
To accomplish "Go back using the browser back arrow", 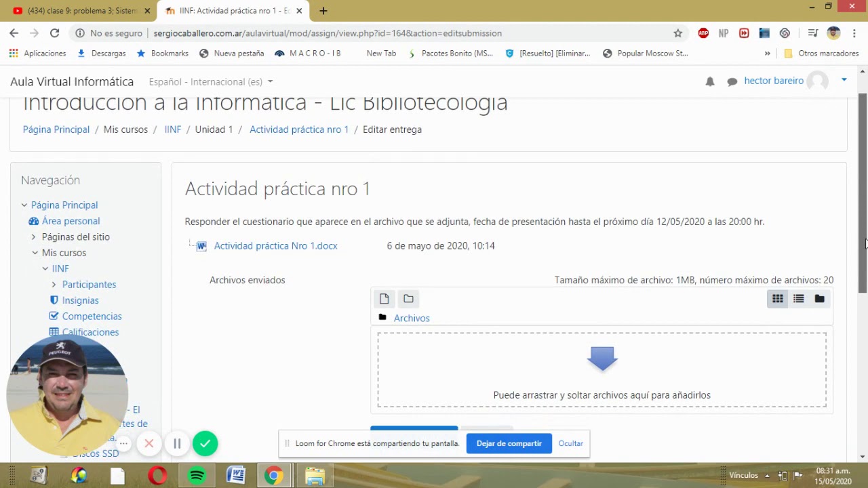I will (14, 33).
